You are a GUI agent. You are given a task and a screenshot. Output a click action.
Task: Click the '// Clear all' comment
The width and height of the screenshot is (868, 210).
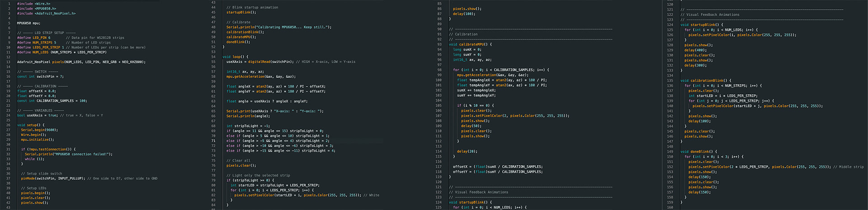click(x=238, y=161)
